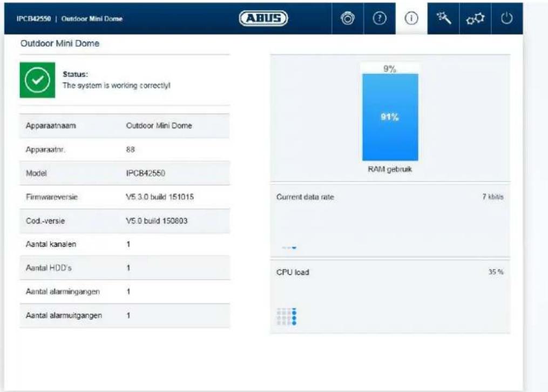
Task: Click the Aantal HDD's label
Action: point(49,268)
